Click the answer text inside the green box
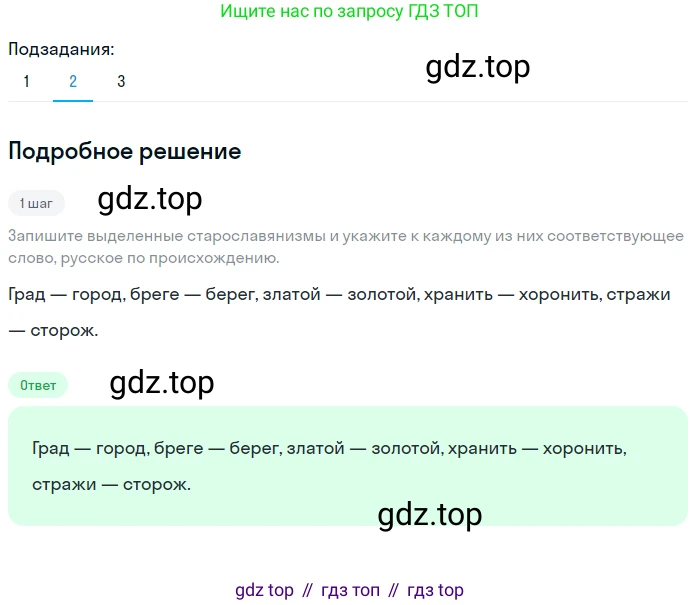This screenshot has height=605, width=700. [x=329, y=448]
